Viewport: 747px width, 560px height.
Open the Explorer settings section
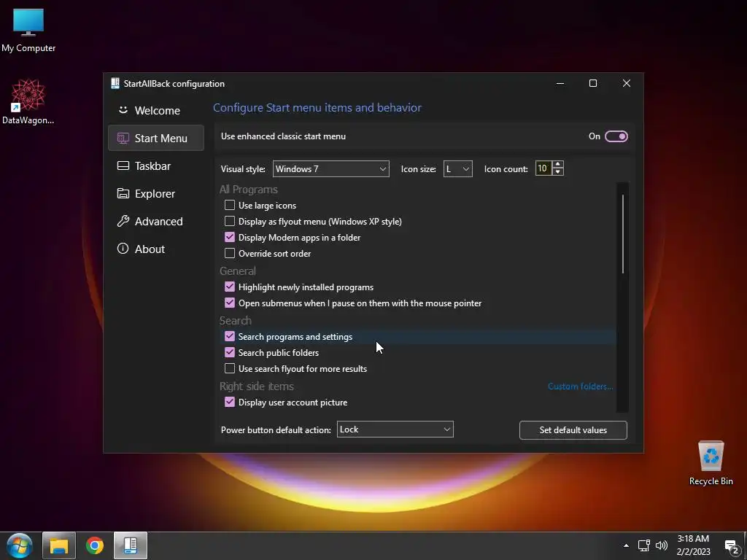coord(156,194)
